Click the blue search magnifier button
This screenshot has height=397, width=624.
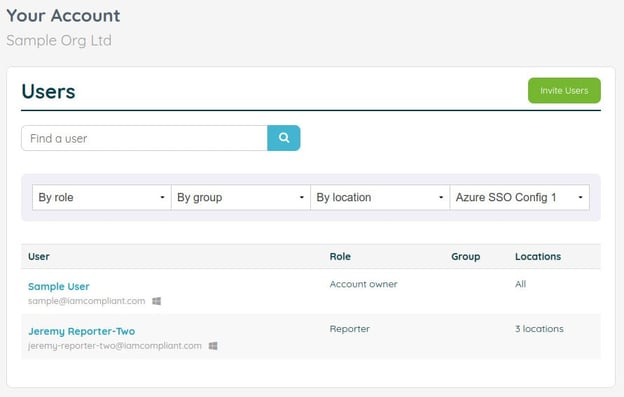[x=284, y=138]
